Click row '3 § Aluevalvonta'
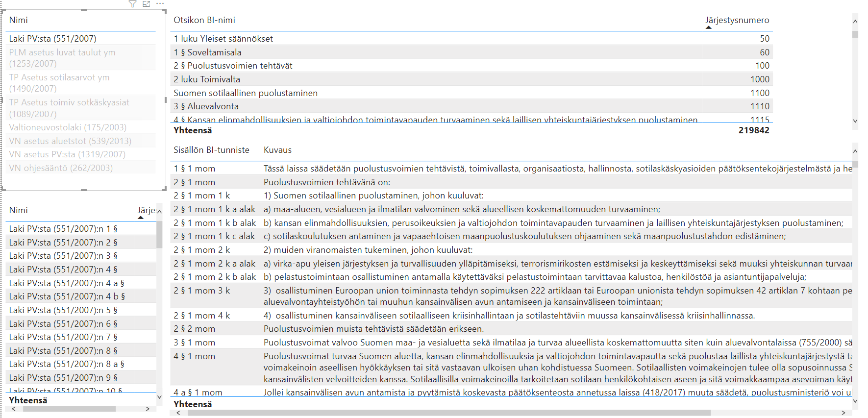Image resolution: width=868 pixels, height=418 pixels. pos(471,106)
